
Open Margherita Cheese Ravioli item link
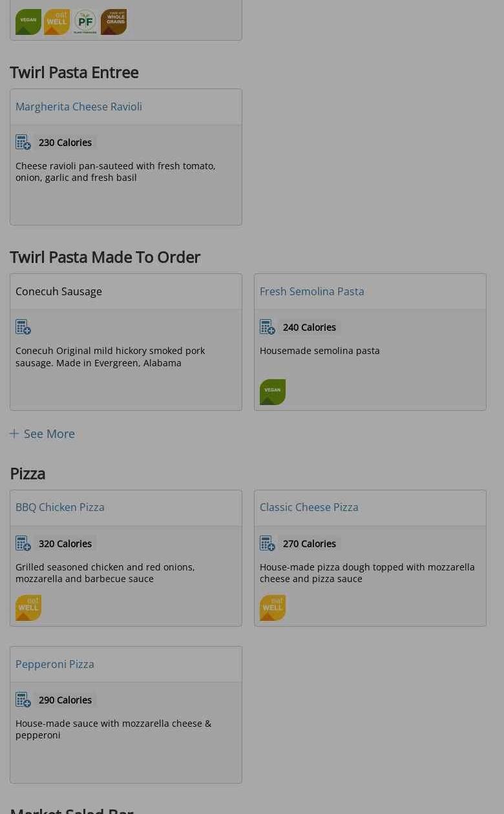79,107
